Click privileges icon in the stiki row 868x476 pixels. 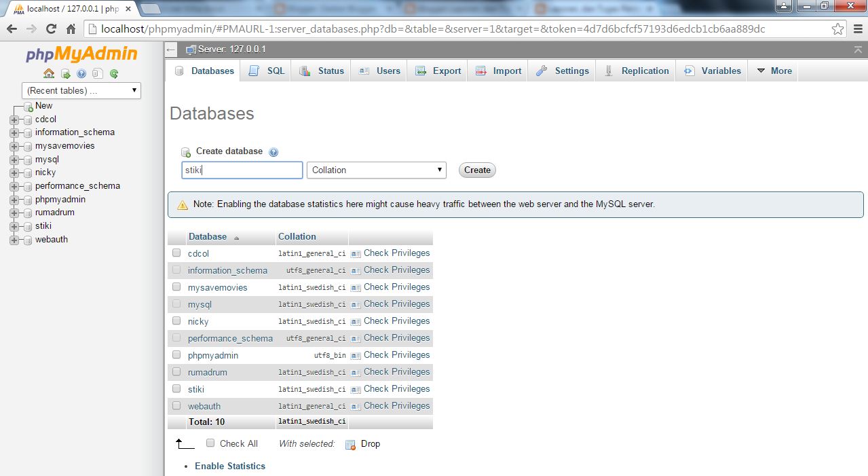(356, 389)
